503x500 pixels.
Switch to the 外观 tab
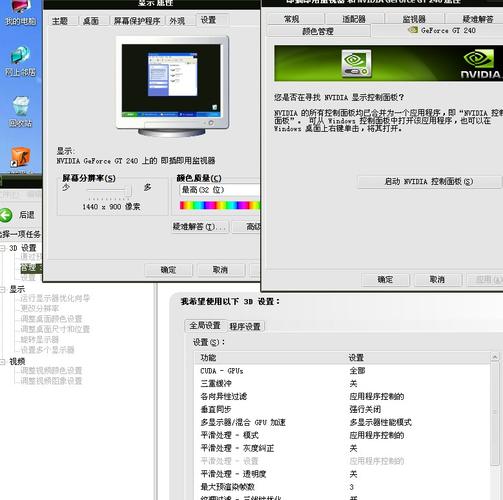(177, 21)
